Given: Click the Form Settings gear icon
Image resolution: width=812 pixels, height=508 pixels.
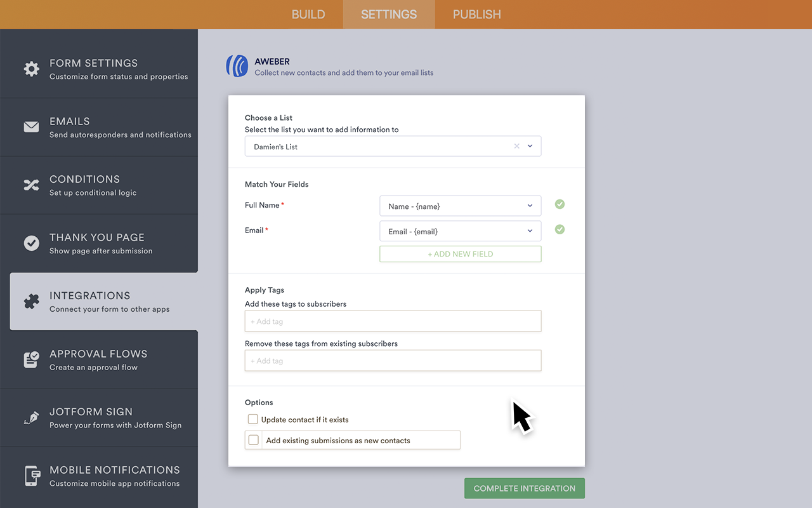Looking at the screenshot, I should pos(31,69).
